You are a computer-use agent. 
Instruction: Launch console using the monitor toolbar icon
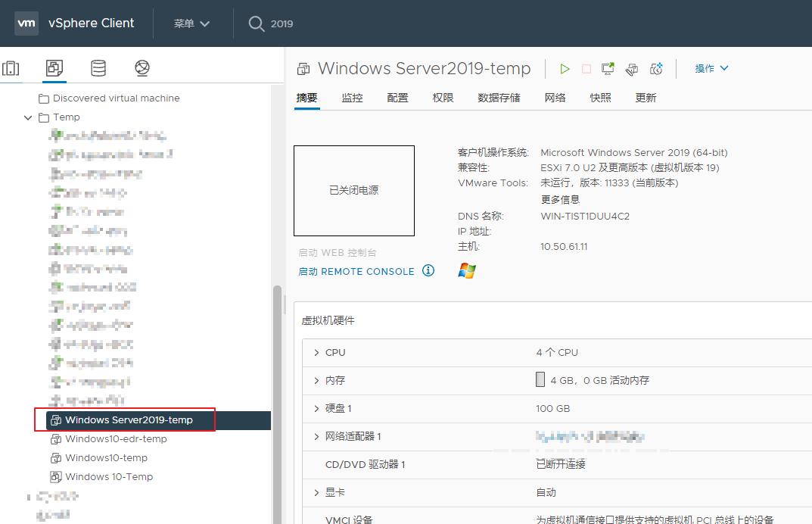[608, 69]
